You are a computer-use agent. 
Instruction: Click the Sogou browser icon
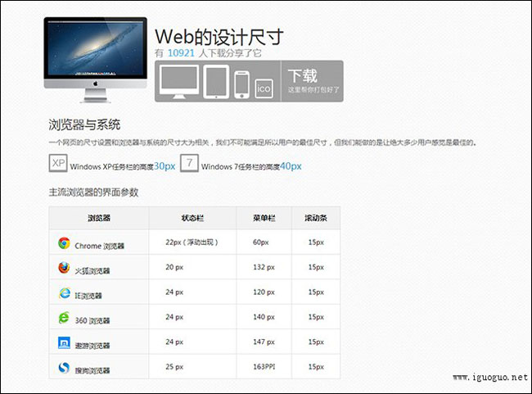tap(64, 368)
